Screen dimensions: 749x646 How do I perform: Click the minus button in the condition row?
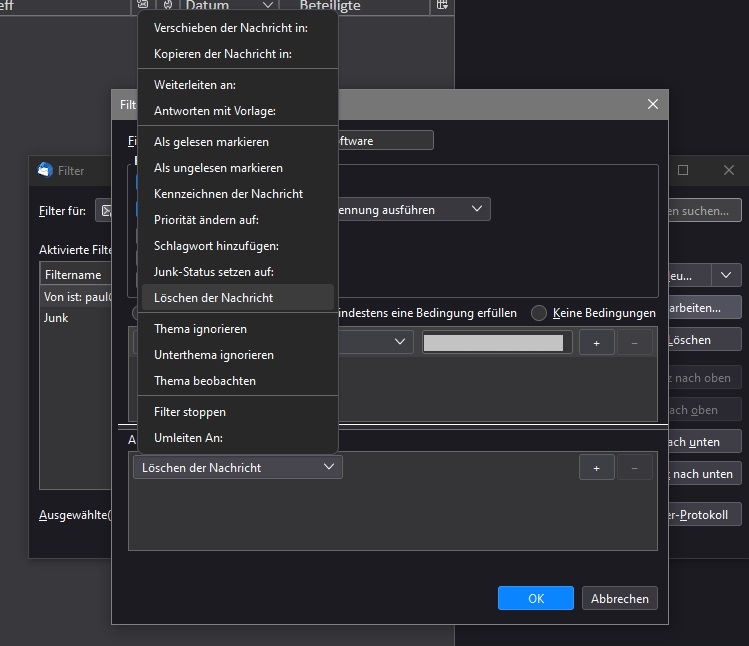click(x=634, y=343)
